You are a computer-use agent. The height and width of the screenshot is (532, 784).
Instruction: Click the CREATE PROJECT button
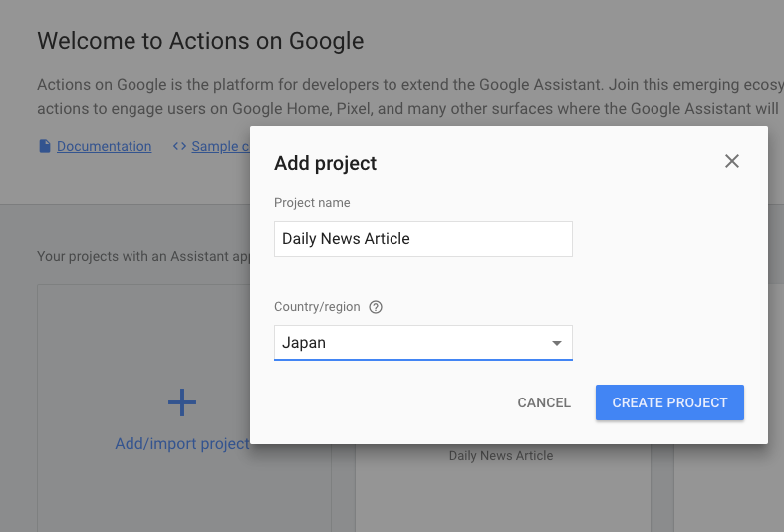point(669,402)
